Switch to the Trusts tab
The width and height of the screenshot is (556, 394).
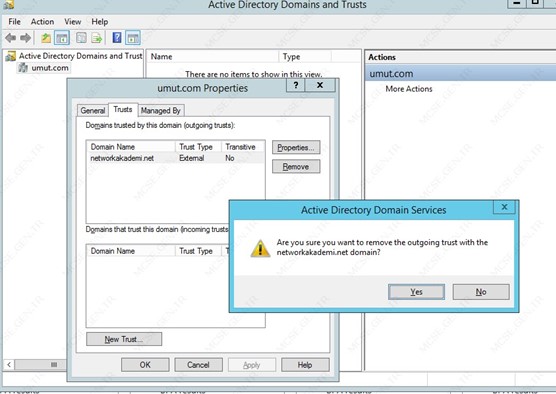click(x=123, y=110)
